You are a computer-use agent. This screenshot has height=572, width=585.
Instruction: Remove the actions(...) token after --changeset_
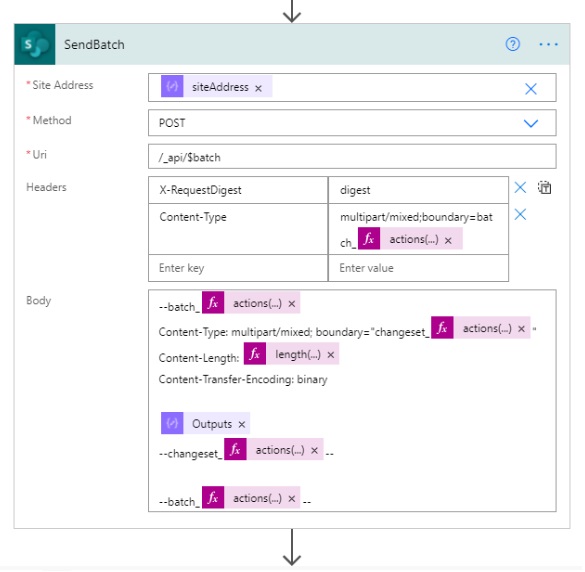315,450
